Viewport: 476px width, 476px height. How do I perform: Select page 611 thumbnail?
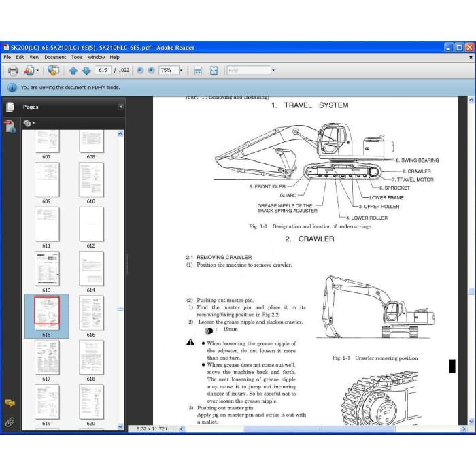click(x=47, y=224)
